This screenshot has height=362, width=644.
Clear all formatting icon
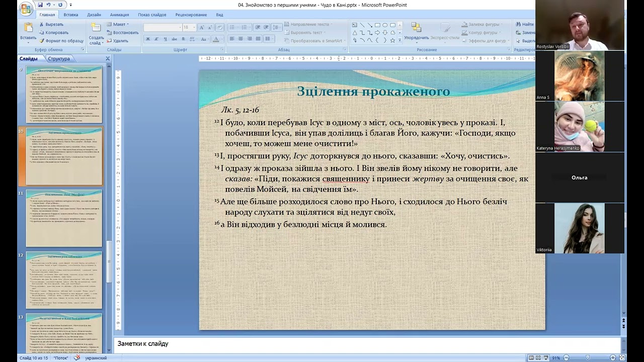pyautogui.click(x=219, y=27)
